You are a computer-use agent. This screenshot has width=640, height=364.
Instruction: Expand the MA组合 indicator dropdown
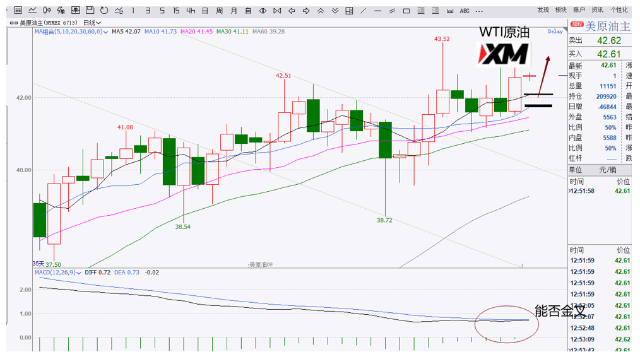[71, 32]
